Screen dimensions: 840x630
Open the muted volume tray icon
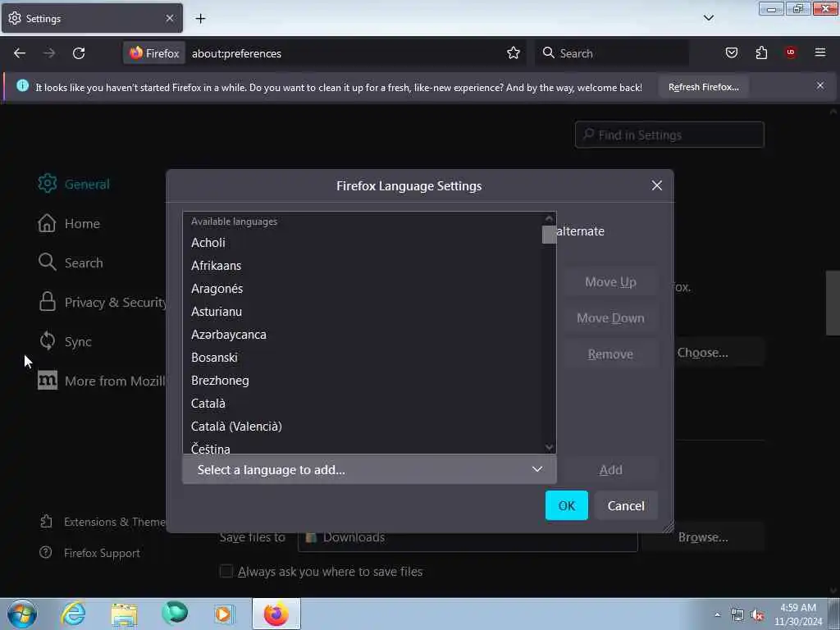tap(757, 615)
